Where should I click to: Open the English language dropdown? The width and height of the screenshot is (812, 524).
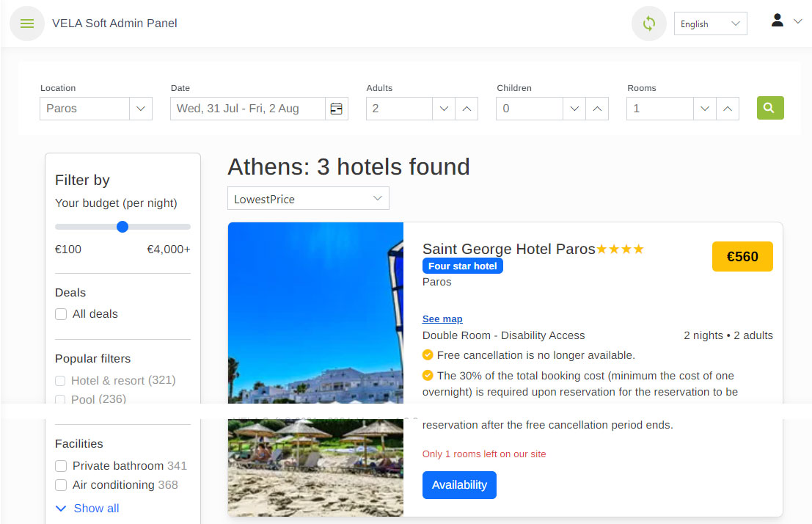[710, 24]
